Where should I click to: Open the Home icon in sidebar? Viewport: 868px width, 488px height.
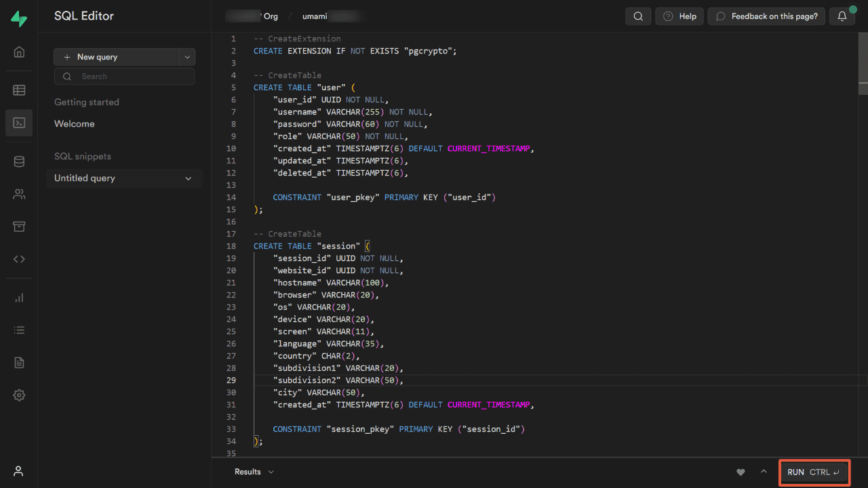point(19,52)
